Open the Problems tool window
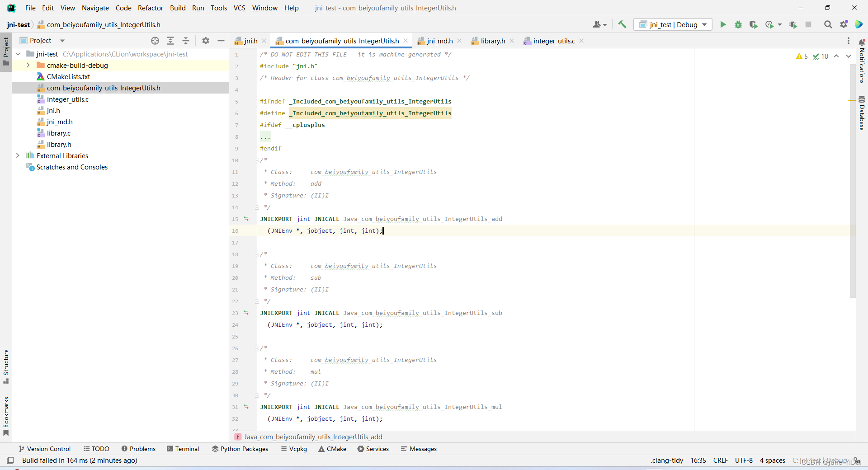 point(138,449)
